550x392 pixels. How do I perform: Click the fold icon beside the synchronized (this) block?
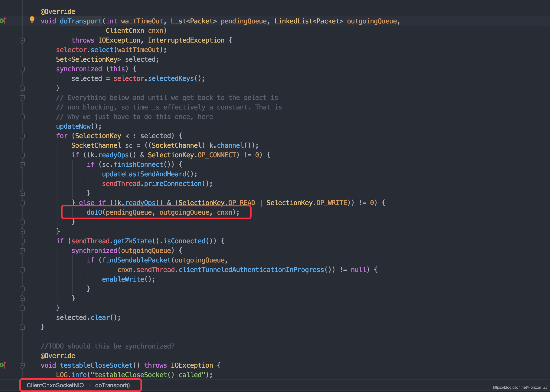(22, 69)
